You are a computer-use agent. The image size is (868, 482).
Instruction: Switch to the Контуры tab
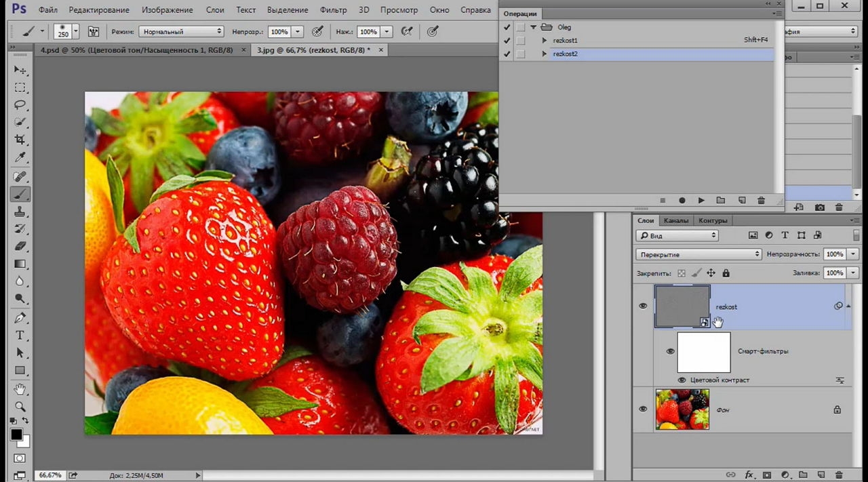(713, 220)
